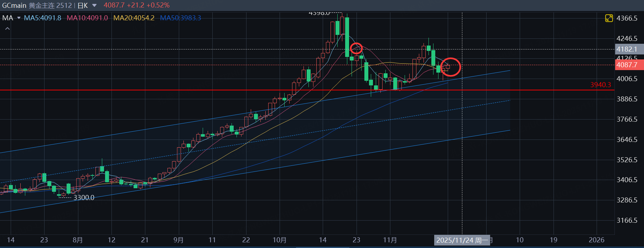Click the 10月 date axis label
Image resolution: width=644 pixels, height=248 pixels.
click(x=280, y=240)
